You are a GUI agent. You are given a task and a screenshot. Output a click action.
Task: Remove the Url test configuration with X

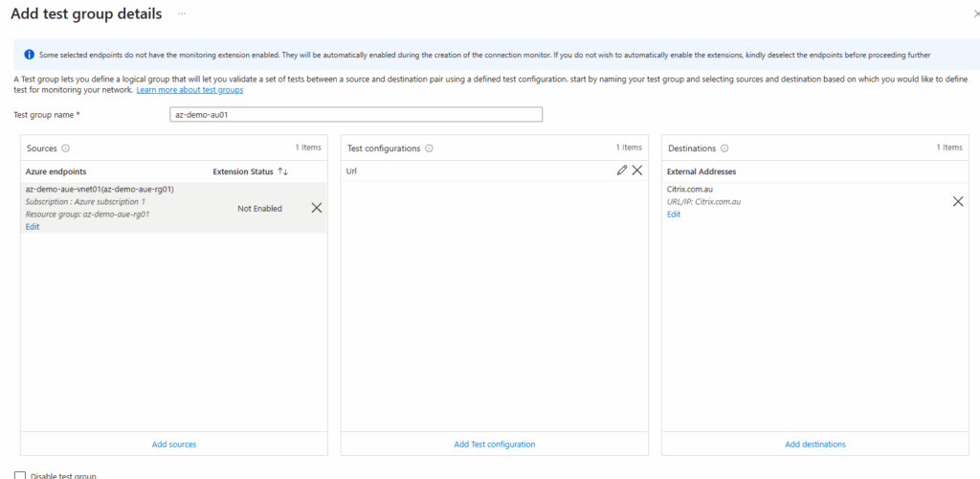(637, 171)
